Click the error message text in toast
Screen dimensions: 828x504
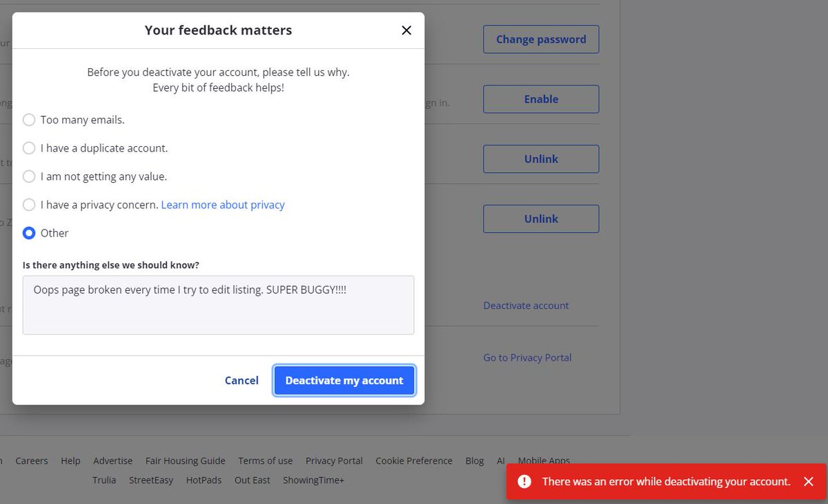tap(667, 482)
